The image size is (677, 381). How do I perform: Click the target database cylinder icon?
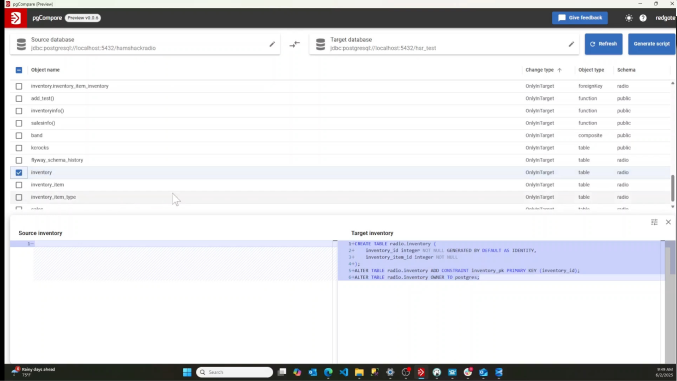click(x=320, y=44)
